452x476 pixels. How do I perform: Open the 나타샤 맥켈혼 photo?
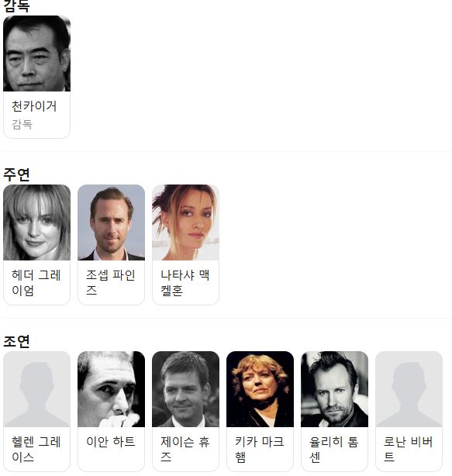185,222
